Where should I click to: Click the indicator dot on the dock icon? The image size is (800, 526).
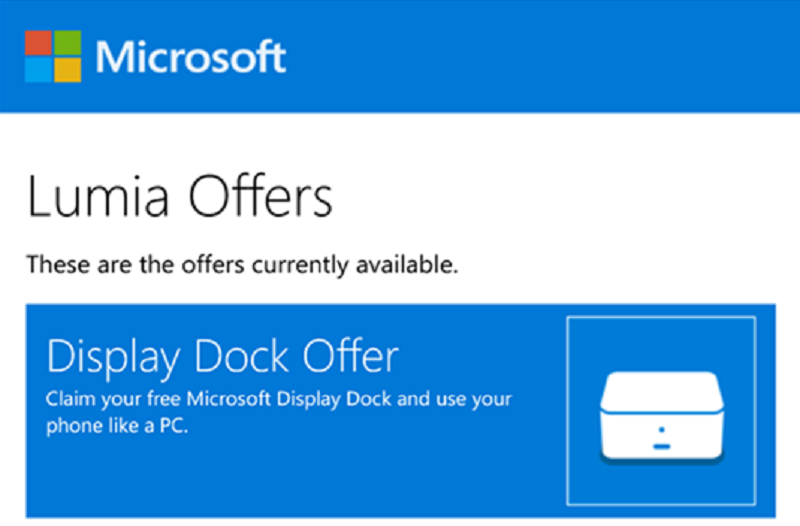click(662, 430)
